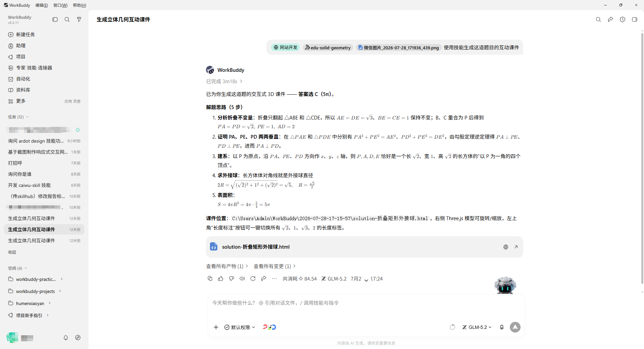This screenshot has width=644, height=349.
Task: Click the compass icon at sidebar bottom
Action: [78, 338]
